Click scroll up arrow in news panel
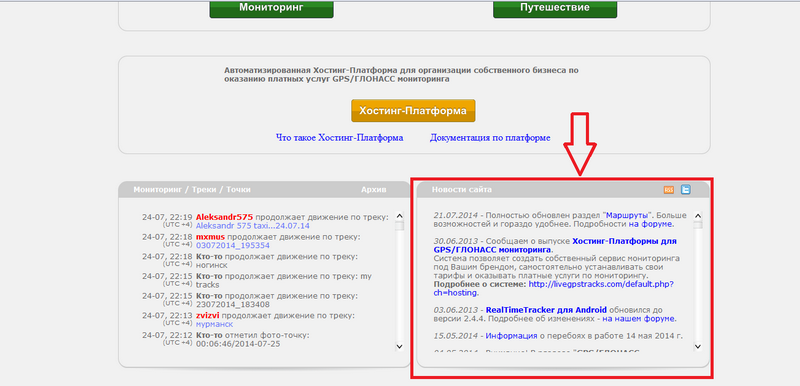 click(x=697, y=216)
